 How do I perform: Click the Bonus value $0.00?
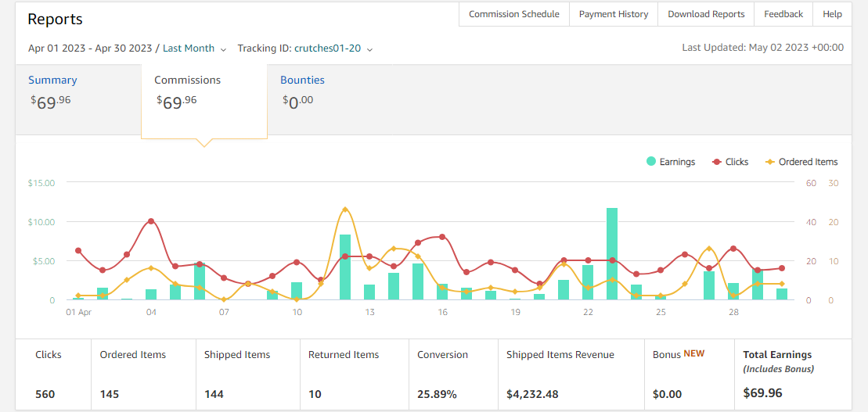pos(667,394)
